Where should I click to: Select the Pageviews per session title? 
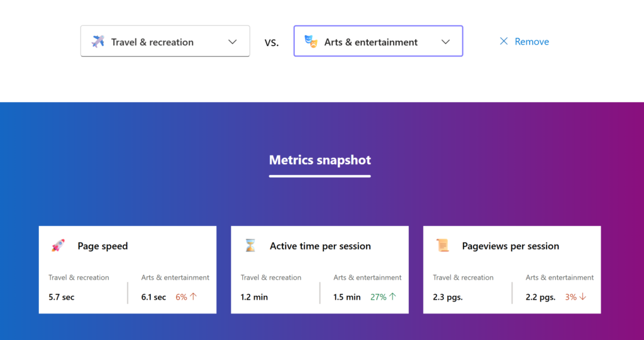point(510,246)
